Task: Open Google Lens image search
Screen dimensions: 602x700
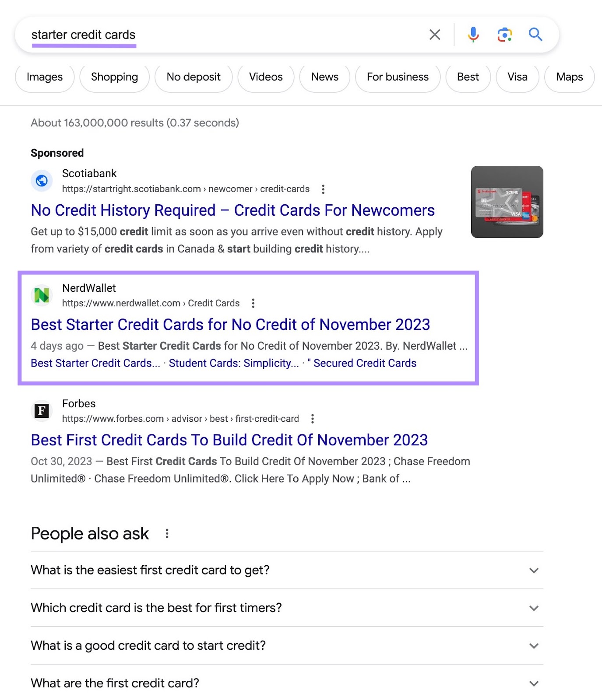Action: (504, 34)
